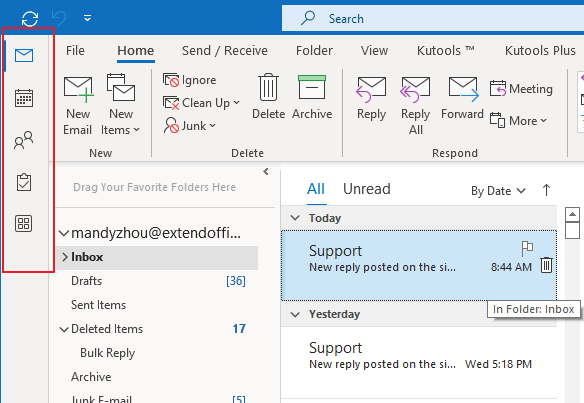Click in the Search box
Screen dimensions: 584x403
click(x=433, y=18)
